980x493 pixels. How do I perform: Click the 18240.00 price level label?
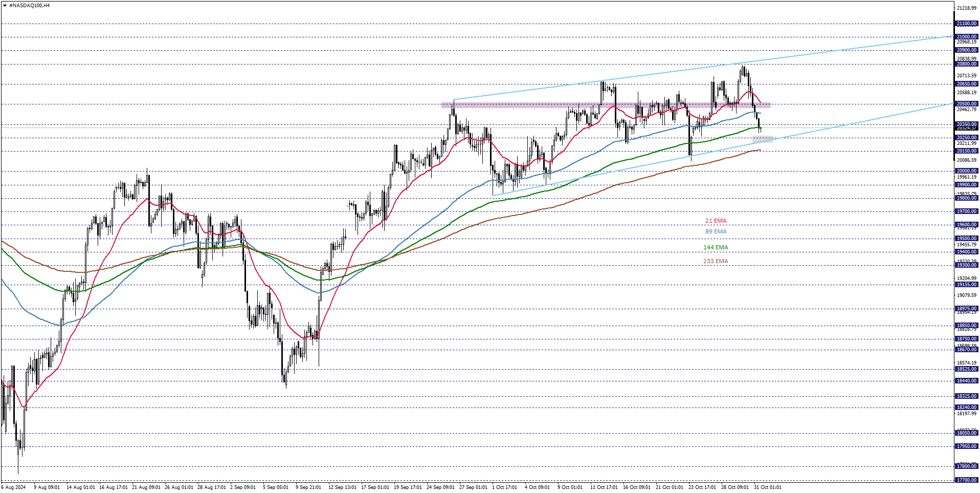[967, 408]
